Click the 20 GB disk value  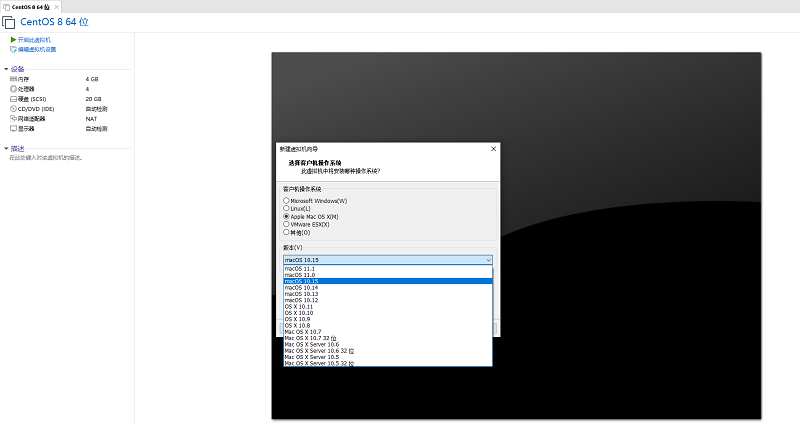93,99
